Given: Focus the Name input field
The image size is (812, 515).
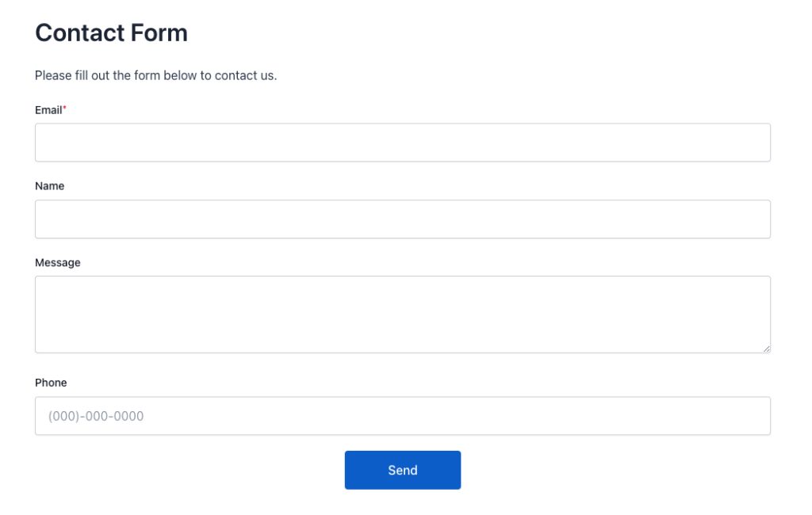Looking at the screenshot, I should 403,219.
